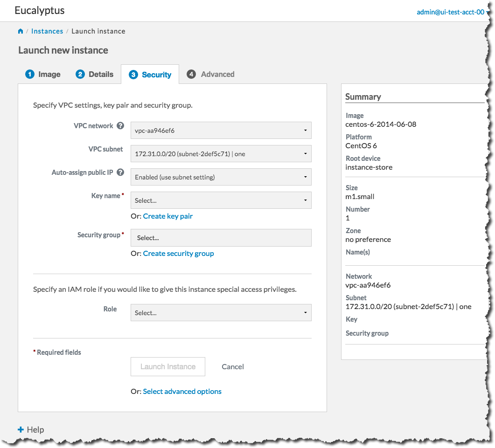This screenshot has height=448, width=495.
Task: Click the step 1 circle for Image
Action: coord(30,74)
